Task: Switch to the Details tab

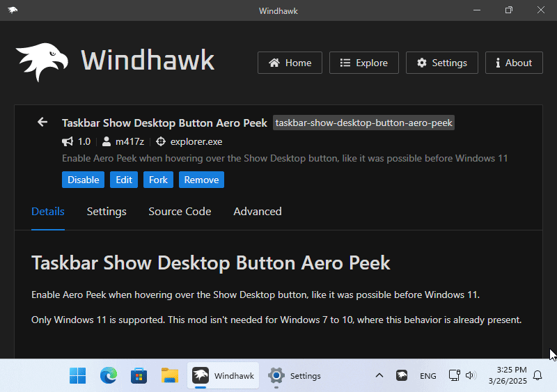Action: pos(48,212)
